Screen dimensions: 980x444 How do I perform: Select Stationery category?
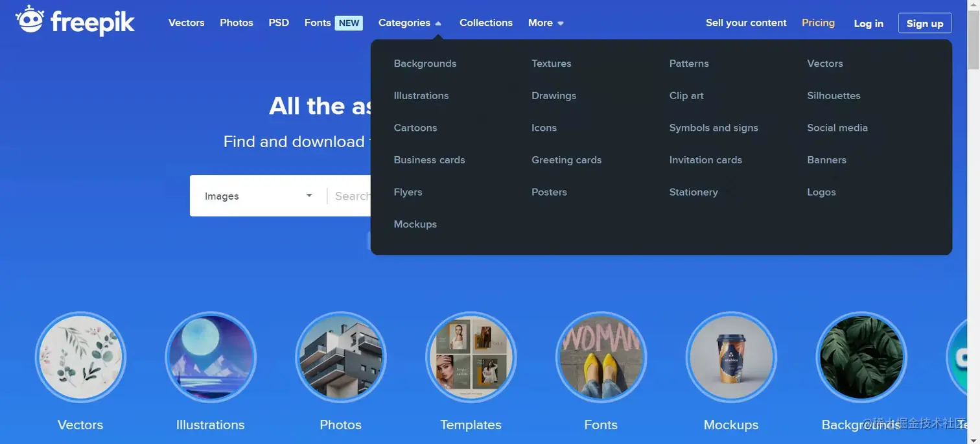[x=694, y=193]
